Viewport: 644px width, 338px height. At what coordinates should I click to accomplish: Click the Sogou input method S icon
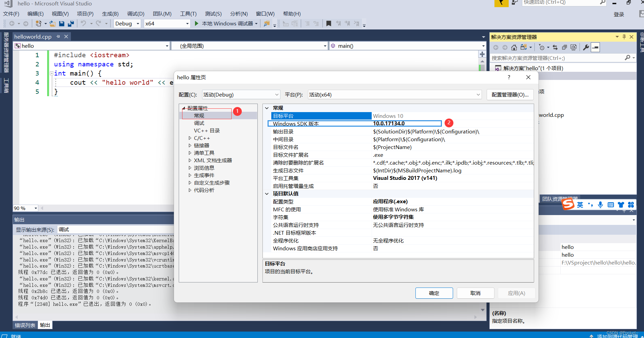pyautogui.click(x=568, y=204)
